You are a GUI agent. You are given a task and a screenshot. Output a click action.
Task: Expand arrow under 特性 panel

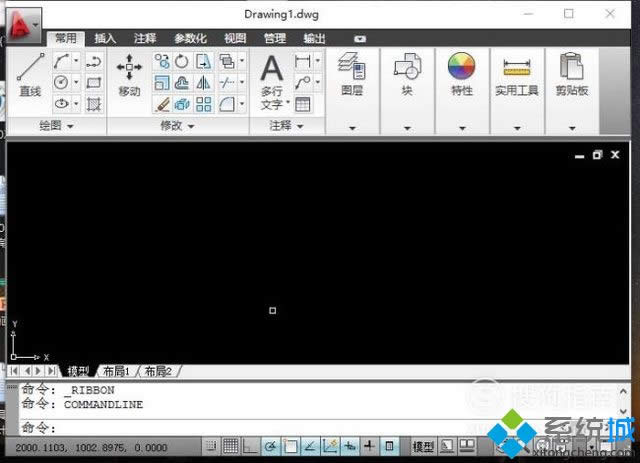[x=462, y=128]
